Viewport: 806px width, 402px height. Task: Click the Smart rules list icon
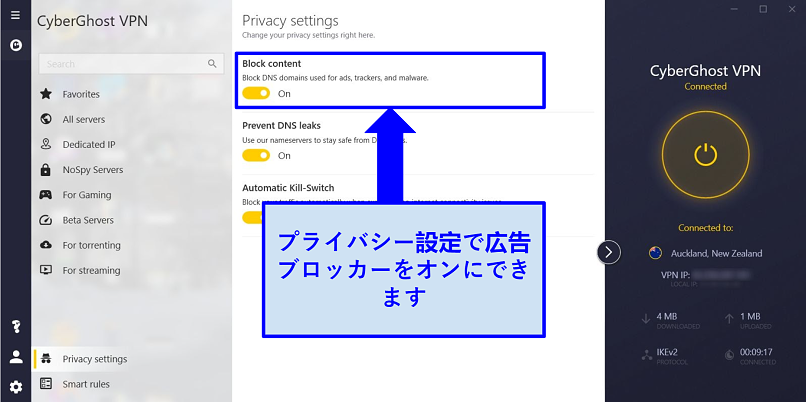pyautogui.click(x=46, y=384)
